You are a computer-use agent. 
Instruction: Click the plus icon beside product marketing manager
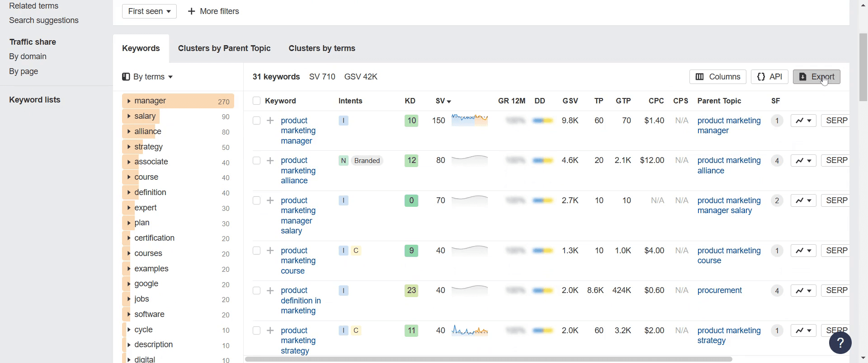[x=270, y=121]
